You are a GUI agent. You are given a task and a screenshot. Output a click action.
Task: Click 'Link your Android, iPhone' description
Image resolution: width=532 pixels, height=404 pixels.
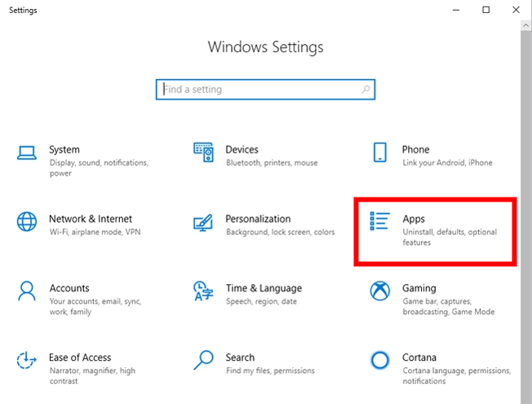447,163
